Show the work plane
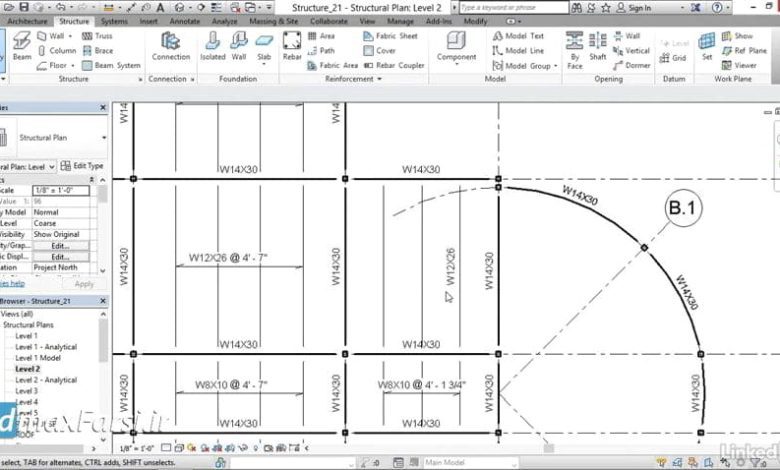The image size is (780, 470). click(737, 36)
